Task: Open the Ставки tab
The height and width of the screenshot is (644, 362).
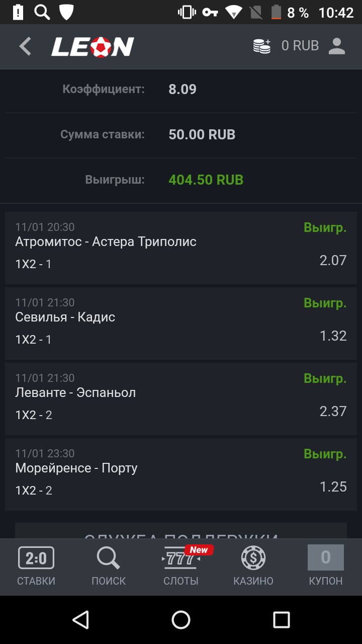Action: pos(36,567)
